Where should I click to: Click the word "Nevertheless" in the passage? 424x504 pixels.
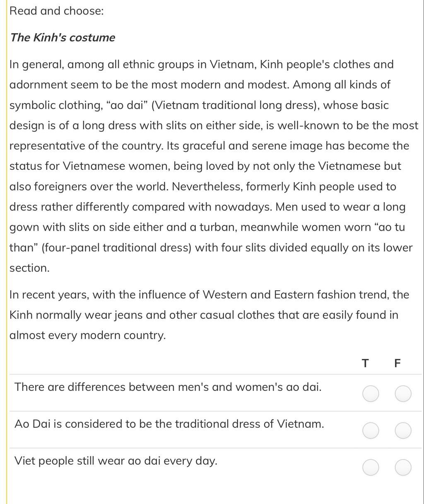pos(207,187)
